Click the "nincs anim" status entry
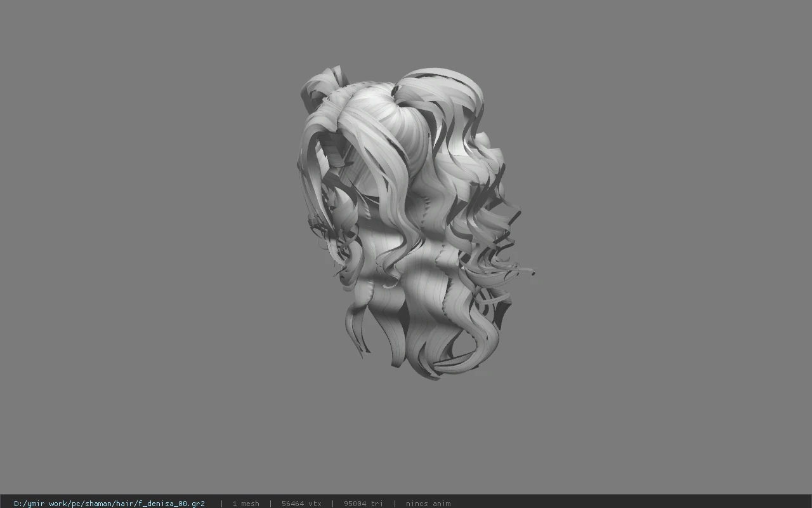 click(x=428, y=504)
